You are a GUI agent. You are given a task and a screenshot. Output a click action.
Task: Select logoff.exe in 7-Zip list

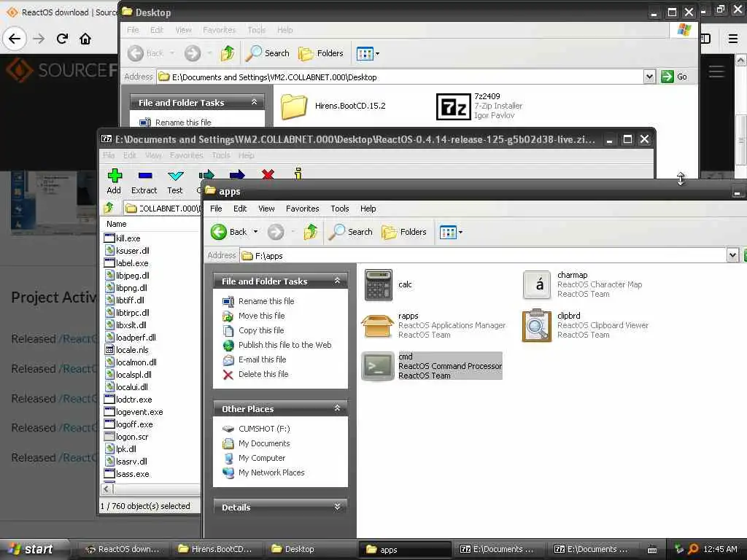click(134, 424)
